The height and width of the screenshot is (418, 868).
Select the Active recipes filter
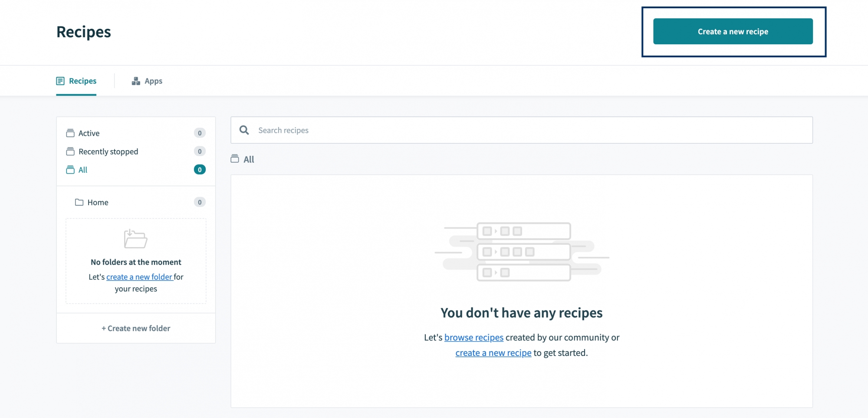click(89, 133)
